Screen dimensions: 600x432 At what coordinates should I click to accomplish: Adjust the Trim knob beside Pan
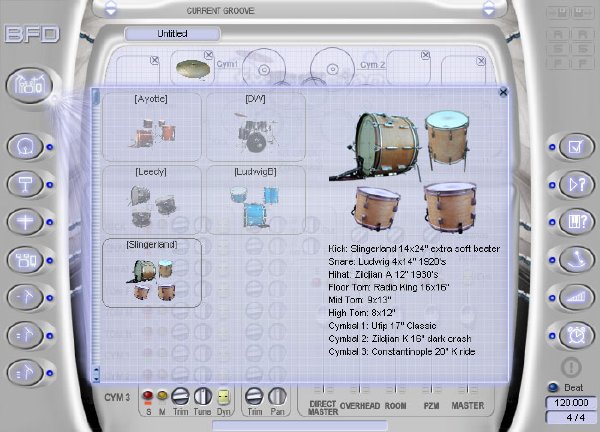pos(254,396)
